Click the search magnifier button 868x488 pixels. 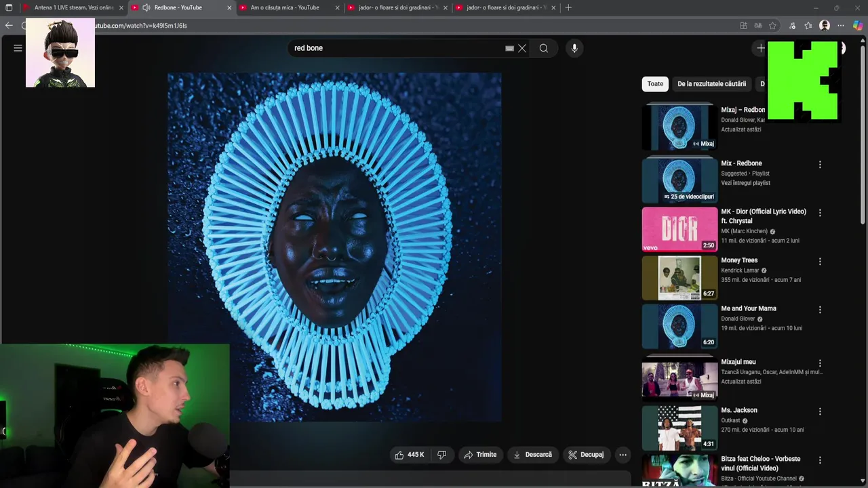tap(544, 48)
